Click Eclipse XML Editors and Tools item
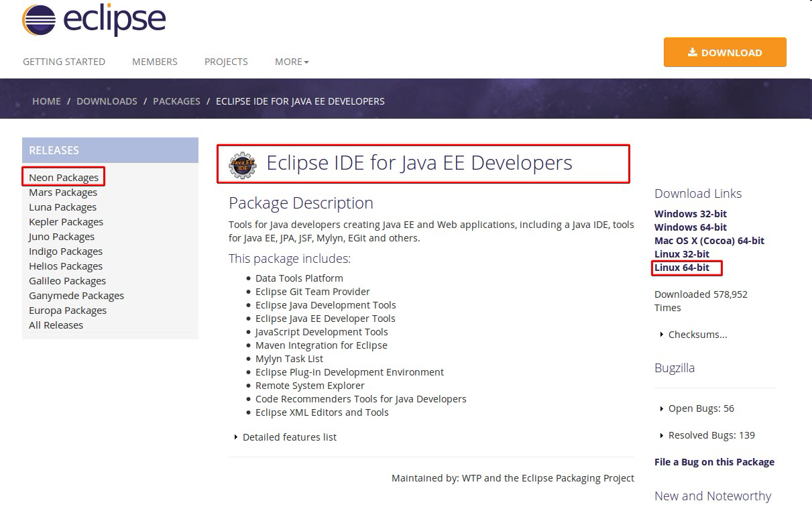 pos(322,412)
